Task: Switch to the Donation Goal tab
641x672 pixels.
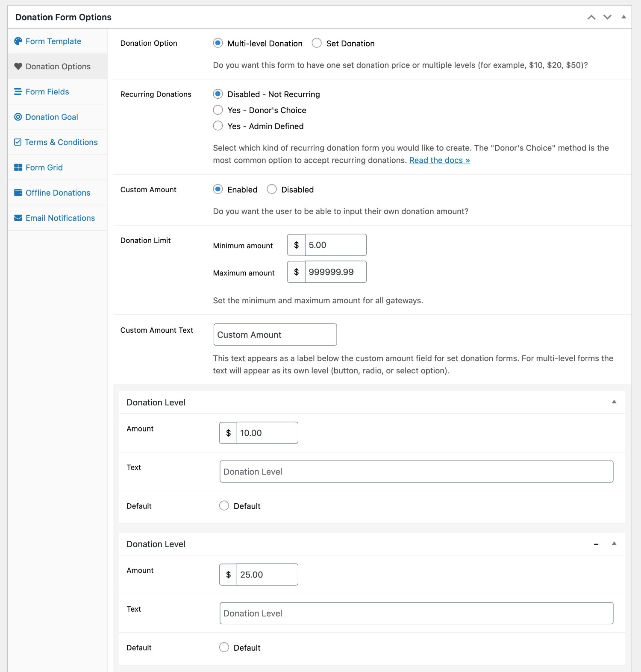Action: (57, 117)
